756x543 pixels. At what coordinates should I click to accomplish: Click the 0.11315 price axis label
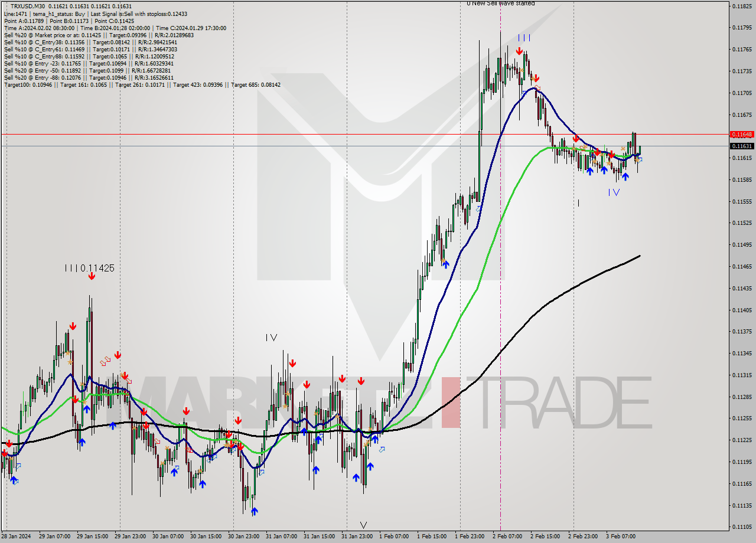[x=742, y=375]
